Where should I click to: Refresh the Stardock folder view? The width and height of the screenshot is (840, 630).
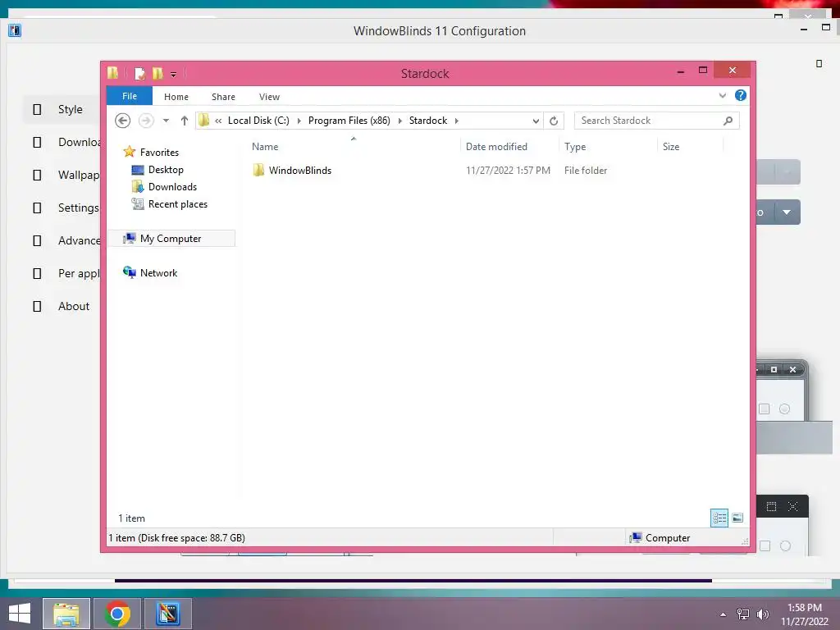(554, 121)
